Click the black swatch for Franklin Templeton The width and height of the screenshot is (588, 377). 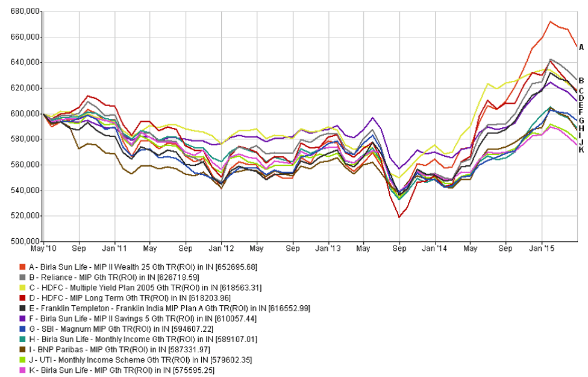(22, 309)
